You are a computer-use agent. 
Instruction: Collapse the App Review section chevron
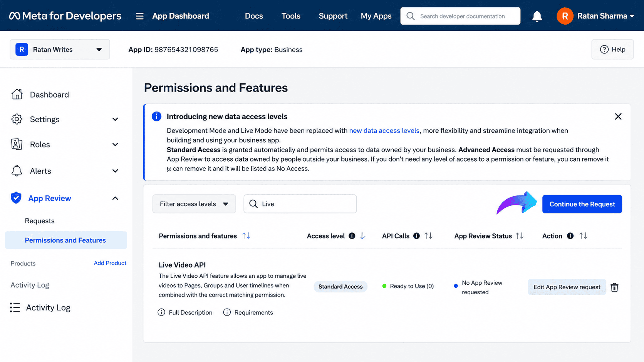pos(115,198)
